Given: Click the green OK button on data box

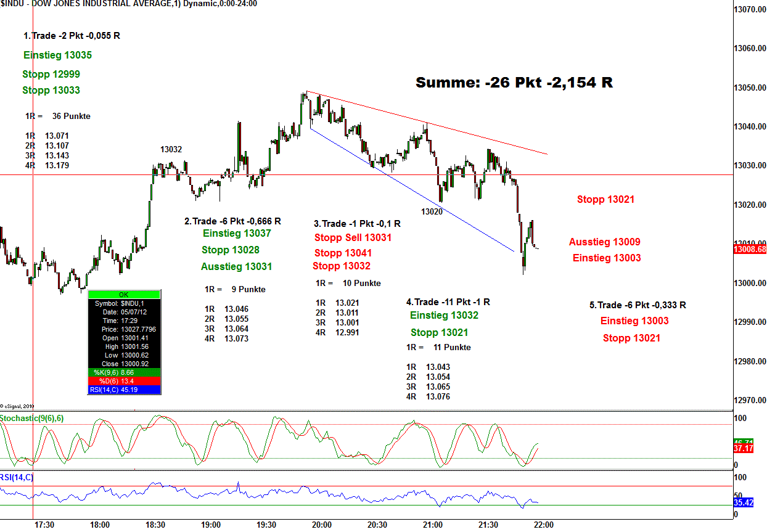Looking at the screenshot, I should point(124,295).
